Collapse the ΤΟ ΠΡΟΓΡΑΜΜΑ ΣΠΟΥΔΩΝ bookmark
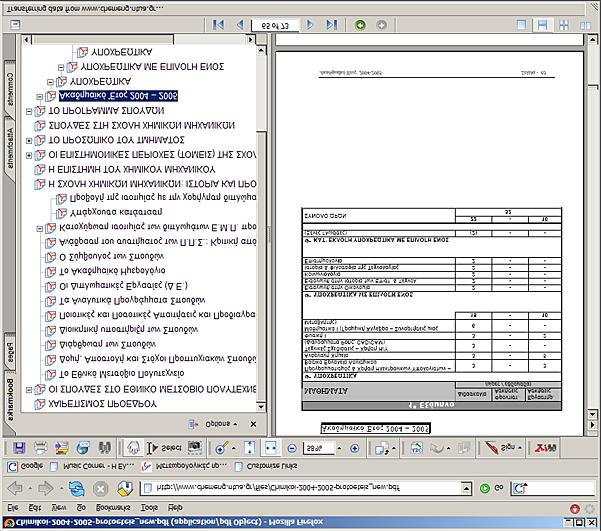The image size is (601, 531). (x=29, y=112)
